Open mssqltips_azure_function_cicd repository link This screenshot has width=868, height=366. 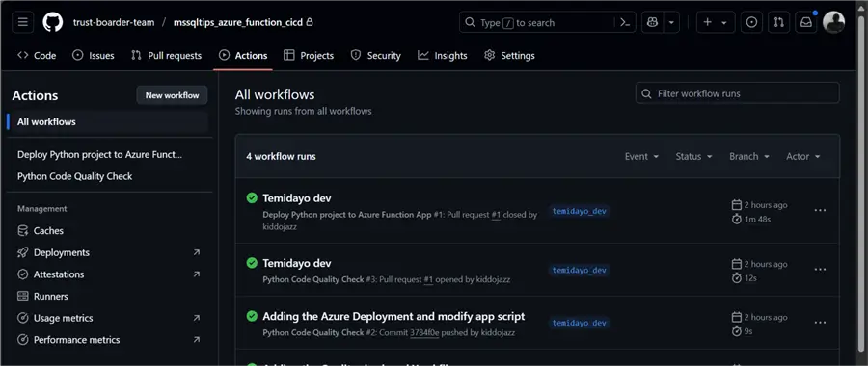[x=239, y=23]
